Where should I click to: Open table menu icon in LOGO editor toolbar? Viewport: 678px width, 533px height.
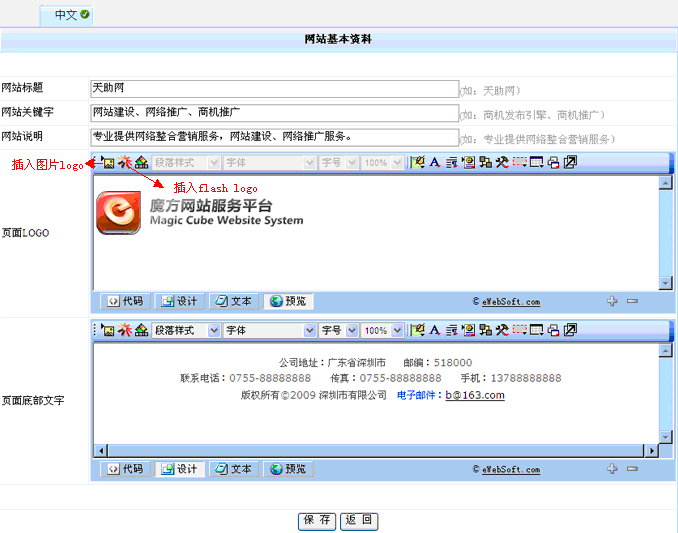(537, 163)
